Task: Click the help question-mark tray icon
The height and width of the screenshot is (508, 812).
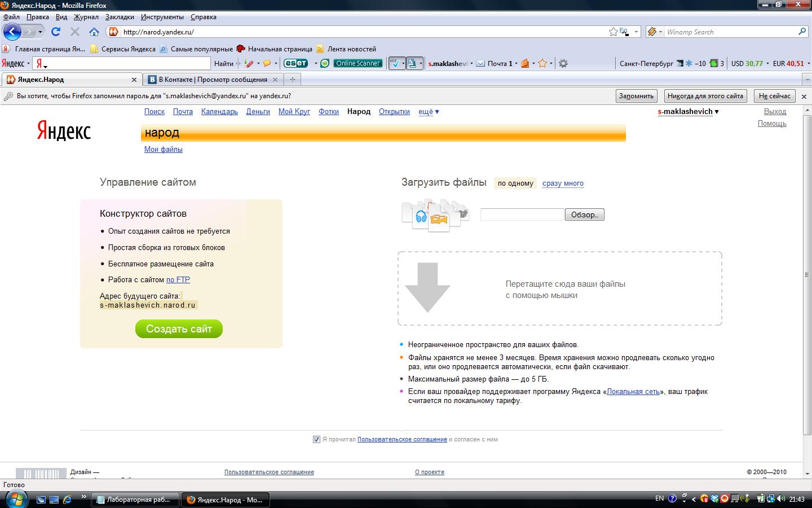Action: [672, 499]
